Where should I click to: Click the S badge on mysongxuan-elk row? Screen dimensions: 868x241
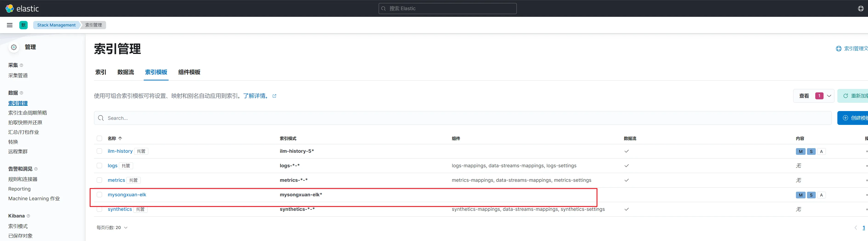pyautogui.click(x=811, y=195)
